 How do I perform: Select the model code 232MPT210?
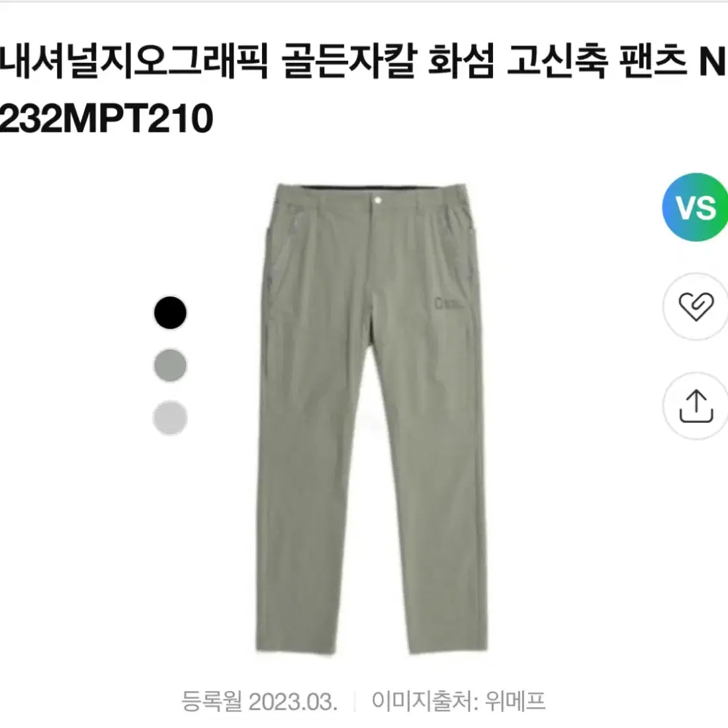tap(107, 119)
